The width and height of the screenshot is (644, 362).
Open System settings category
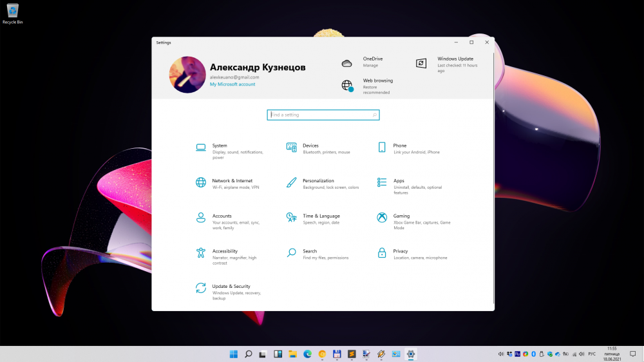(220, 146)
